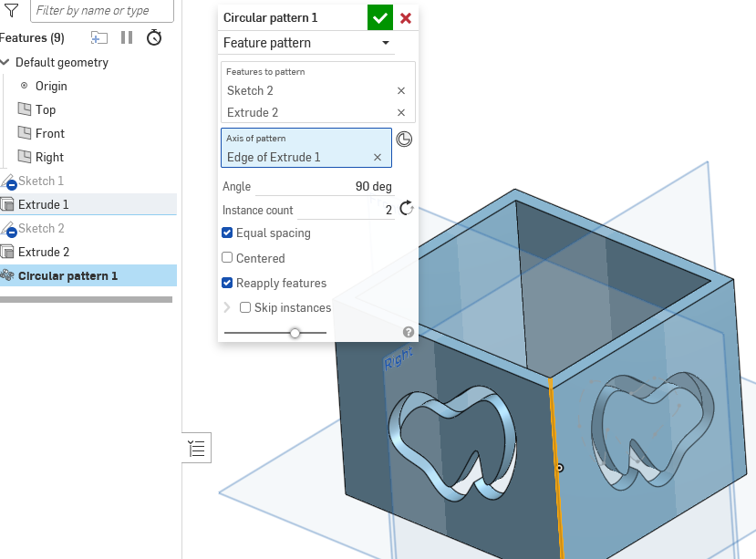This screenshot has width=756, height=559.
Task: Click the Features (9) header
Action: (x=32, y=37)
